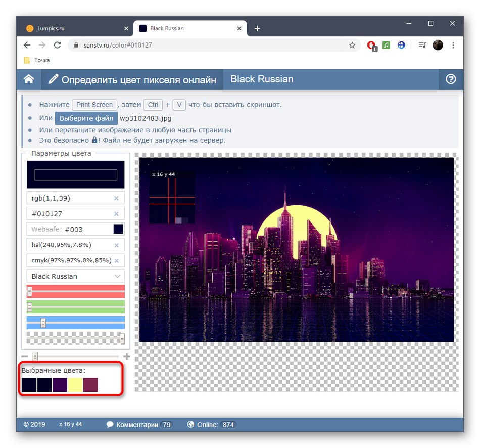The width and height of the screenshot is (480, 448).
Task: Zoom out with the minus icon
Action: click(x=25, y=356)
